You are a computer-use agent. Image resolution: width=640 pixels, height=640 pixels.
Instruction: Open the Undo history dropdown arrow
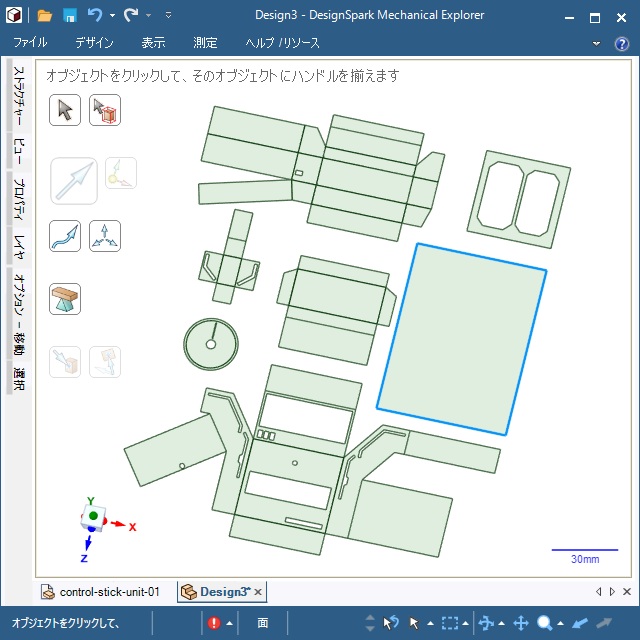[x=112, y=16]
